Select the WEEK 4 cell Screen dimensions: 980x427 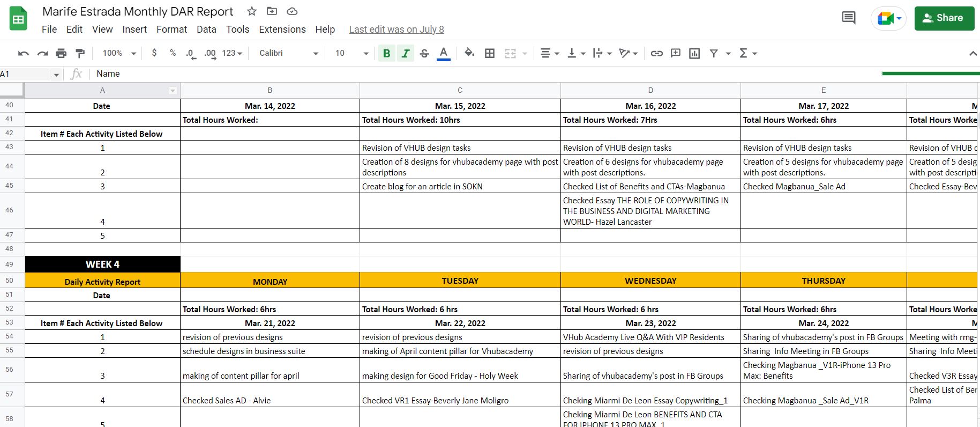coord(102,264)
